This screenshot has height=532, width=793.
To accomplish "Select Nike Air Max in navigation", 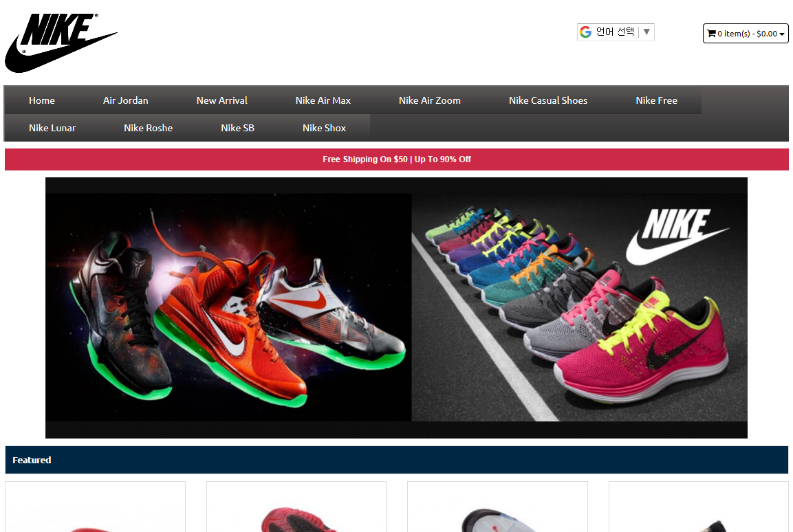I will point(323,100).
